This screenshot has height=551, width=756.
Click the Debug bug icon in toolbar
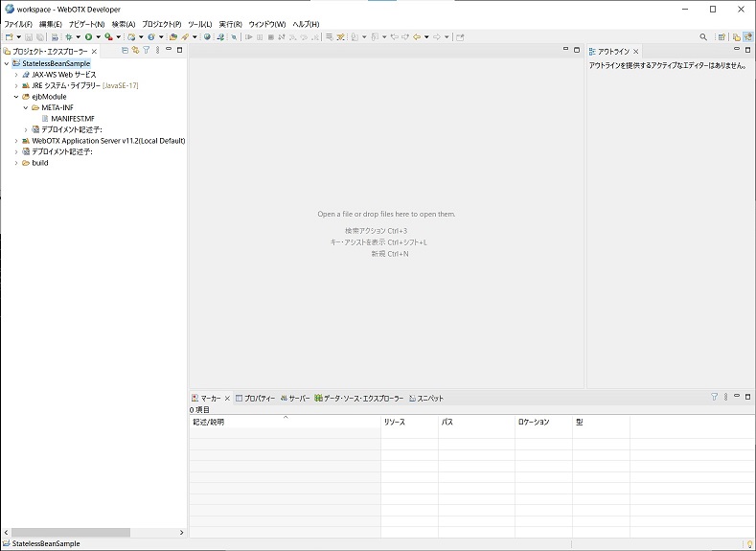click(x=69, y=37)
